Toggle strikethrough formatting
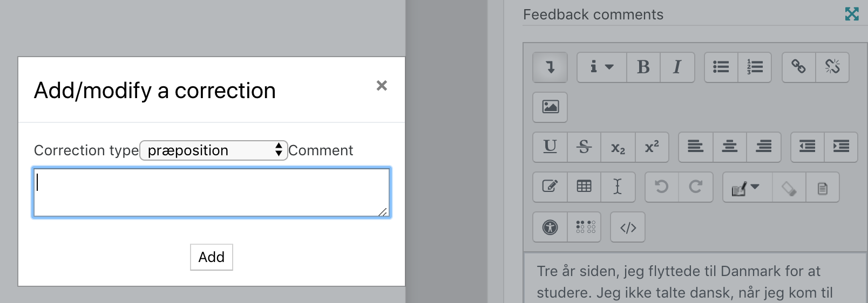Screen dimensions: 868x303 click(x=584, y=147)
